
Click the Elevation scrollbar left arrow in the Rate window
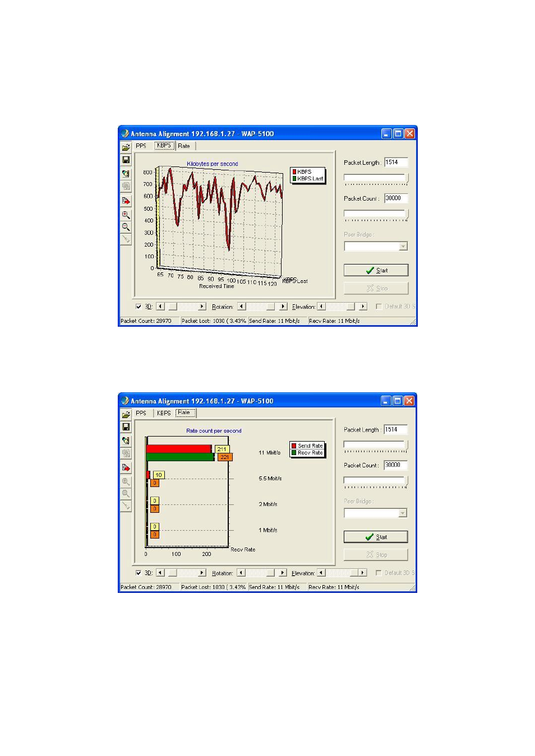point(321,573)
